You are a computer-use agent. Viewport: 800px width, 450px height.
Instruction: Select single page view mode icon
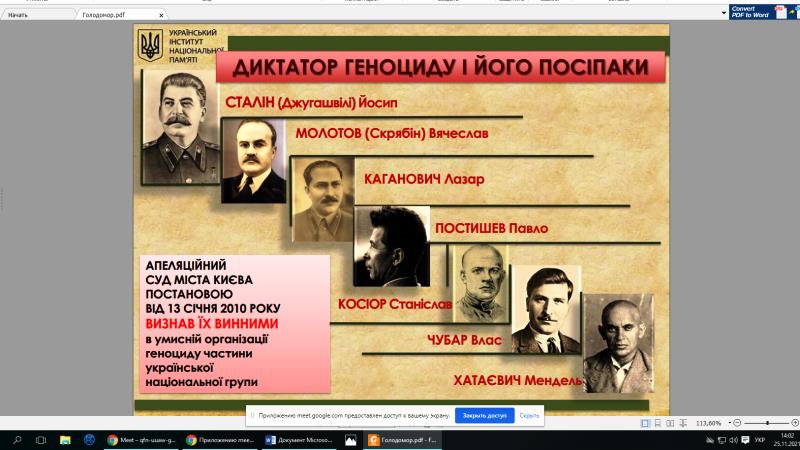coord(645,423)
